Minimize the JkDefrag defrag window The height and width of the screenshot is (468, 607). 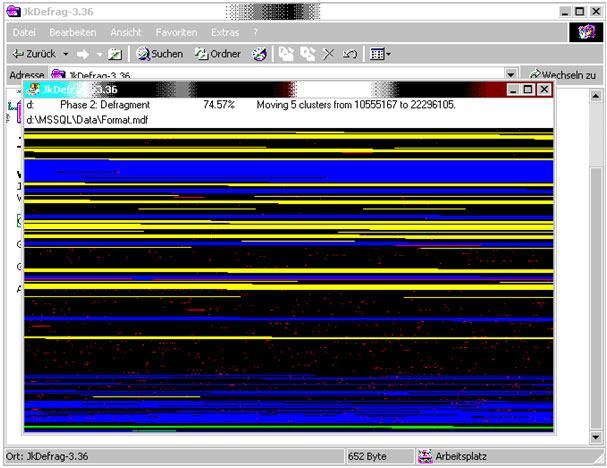tap(513, 89)
